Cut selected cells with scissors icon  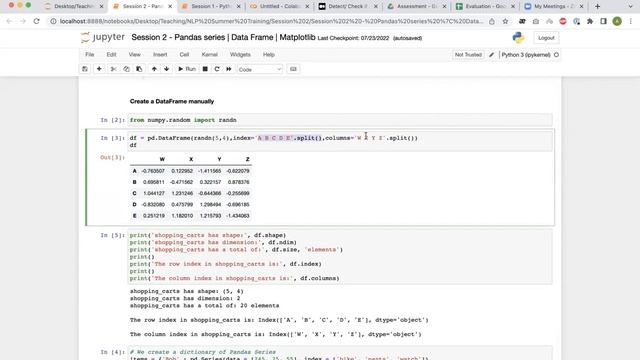(113, 69)
